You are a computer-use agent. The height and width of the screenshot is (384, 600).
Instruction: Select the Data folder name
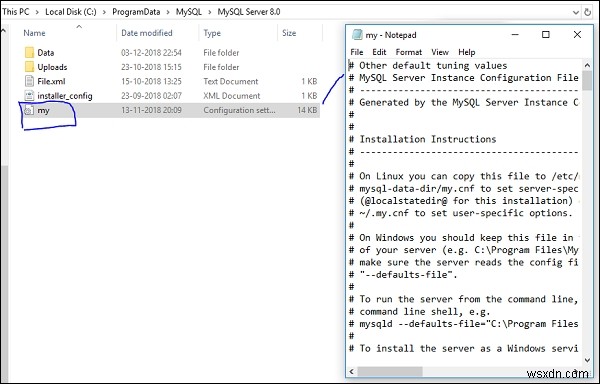click(46, 53)
